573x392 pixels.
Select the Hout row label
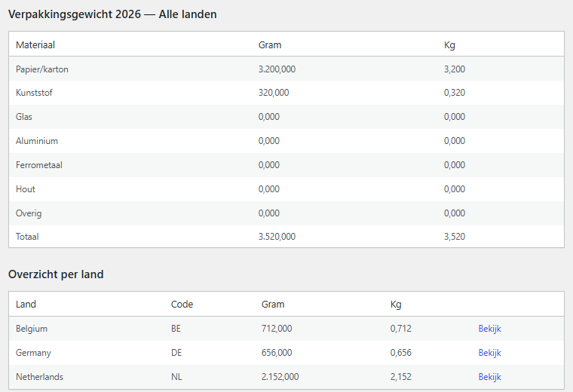pos(25,189)
